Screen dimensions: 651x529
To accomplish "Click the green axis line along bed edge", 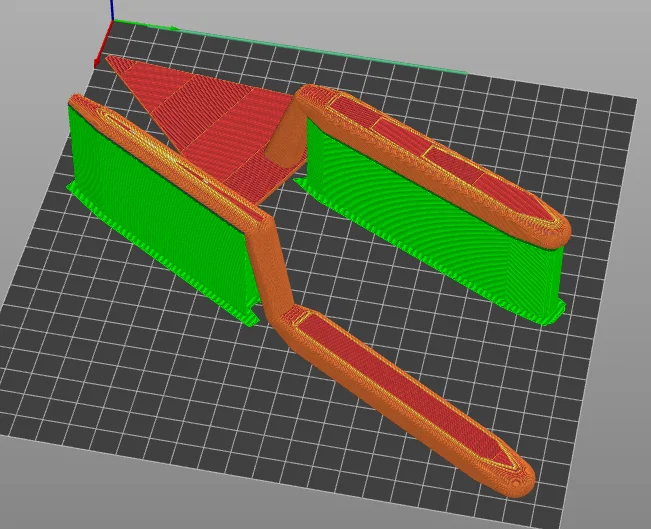I will point(291,47).
